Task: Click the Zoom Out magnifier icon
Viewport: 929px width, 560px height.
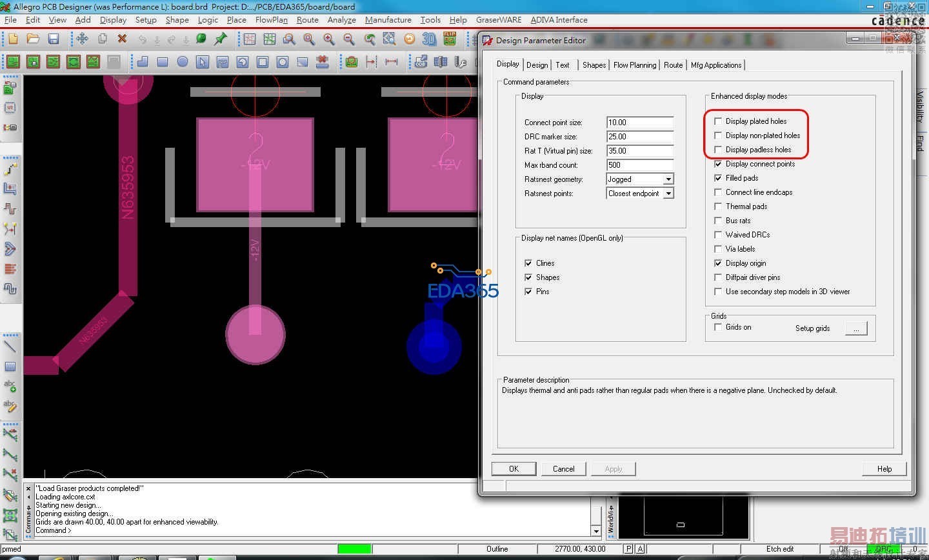Action: pos(349,39)
